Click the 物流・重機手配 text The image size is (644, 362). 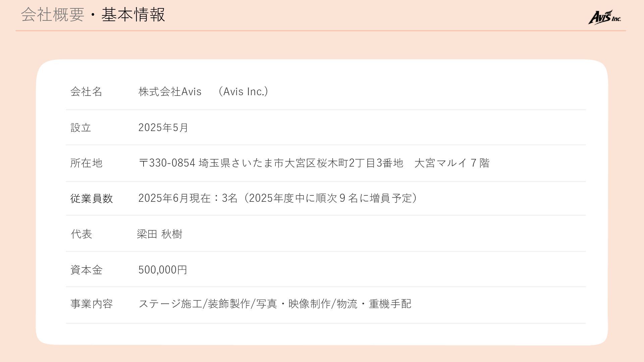(374, 304)
